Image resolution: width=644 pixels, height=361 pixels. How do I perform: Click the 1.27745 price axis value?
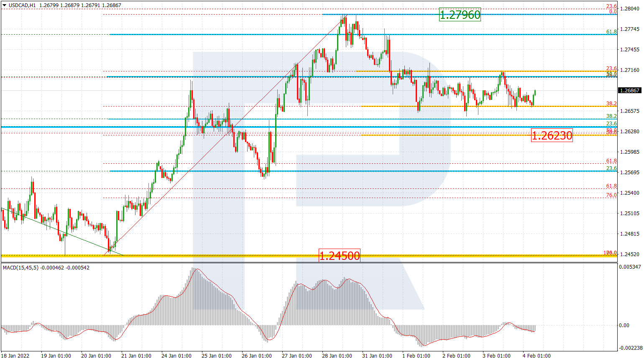coord(630,29)
